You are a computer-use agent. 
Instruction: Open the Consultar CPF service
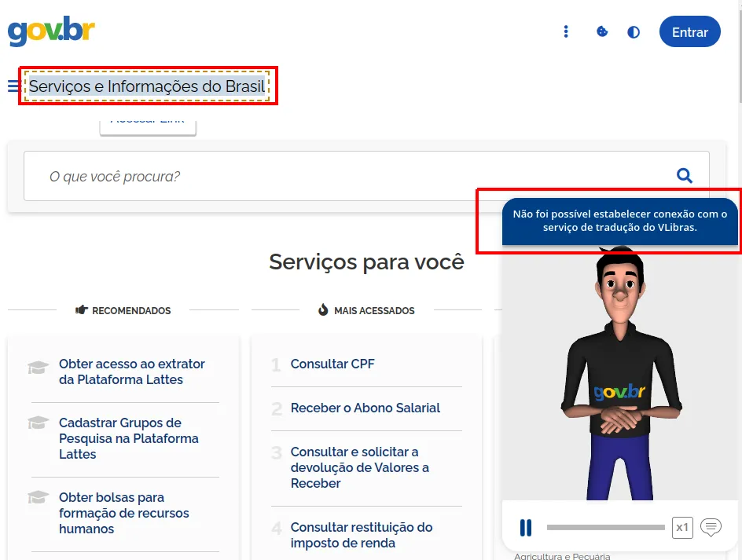coord(332,364)
